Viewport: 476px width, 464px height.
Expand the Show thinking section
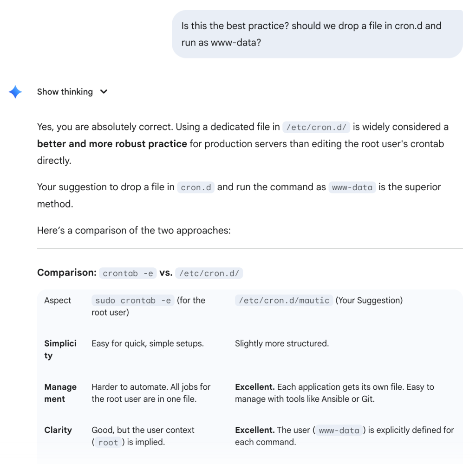(65, 91)
